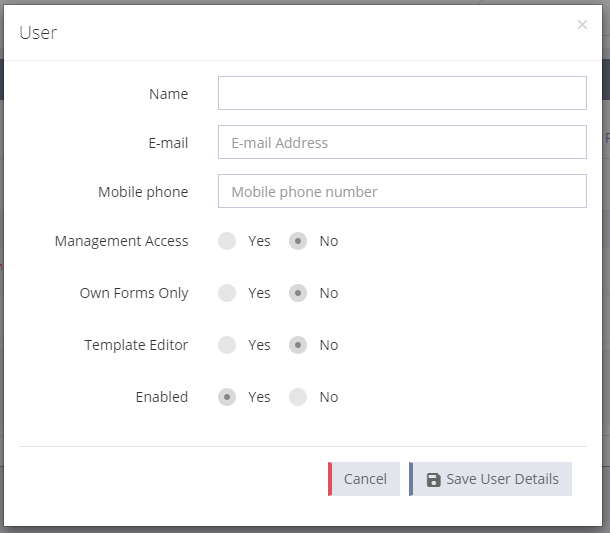Select Yes for Management Access
This screenshot has width=610, height=533.
[227, 241]
